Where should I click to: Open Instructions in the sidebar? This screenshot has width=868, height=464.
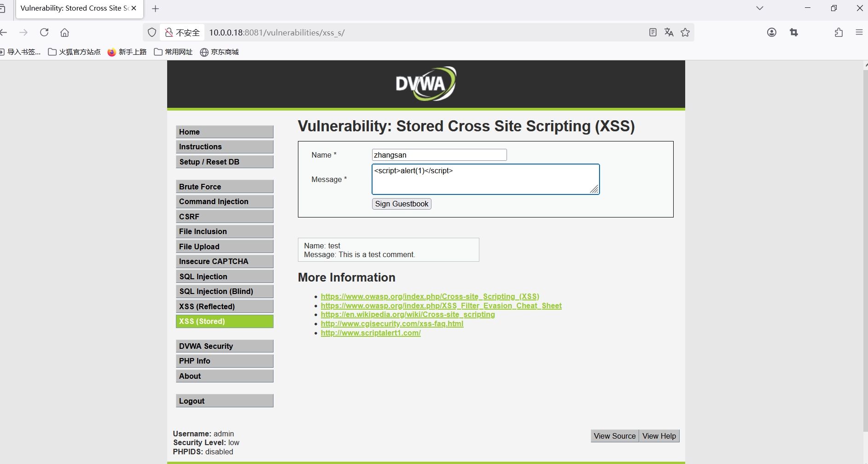pos(225,147)
